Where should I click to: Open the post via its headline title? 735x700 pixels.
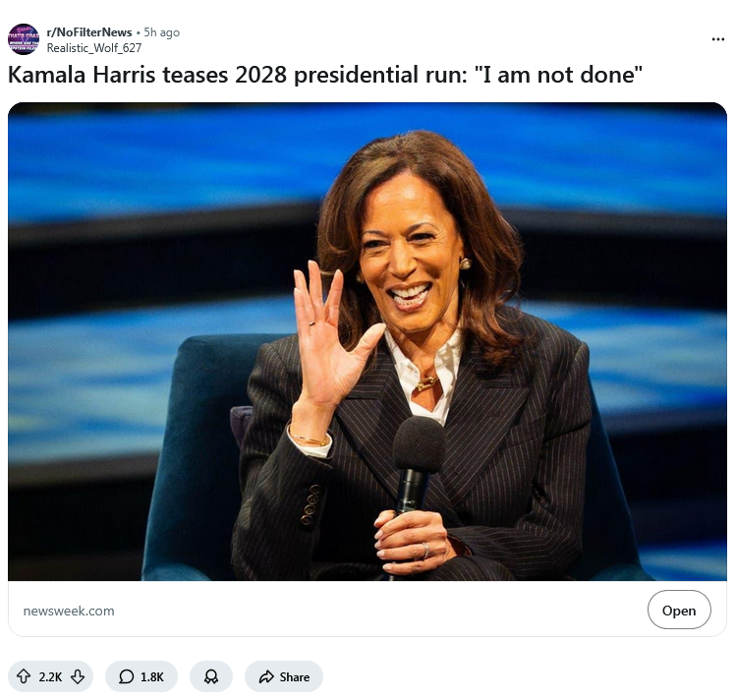pos(325,75)
